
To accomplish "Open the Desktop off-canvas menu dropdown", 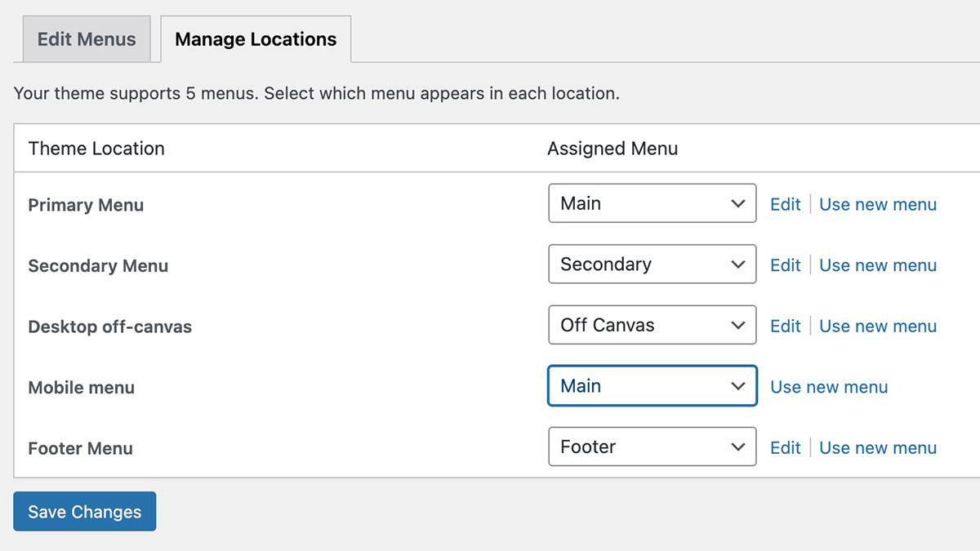I will coord(652,325).
